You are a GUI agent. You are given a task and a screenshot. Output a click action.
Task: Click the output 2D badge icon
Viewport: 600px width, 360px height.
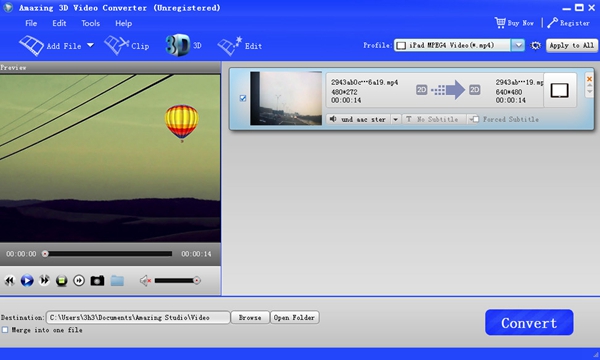[474, 90]
